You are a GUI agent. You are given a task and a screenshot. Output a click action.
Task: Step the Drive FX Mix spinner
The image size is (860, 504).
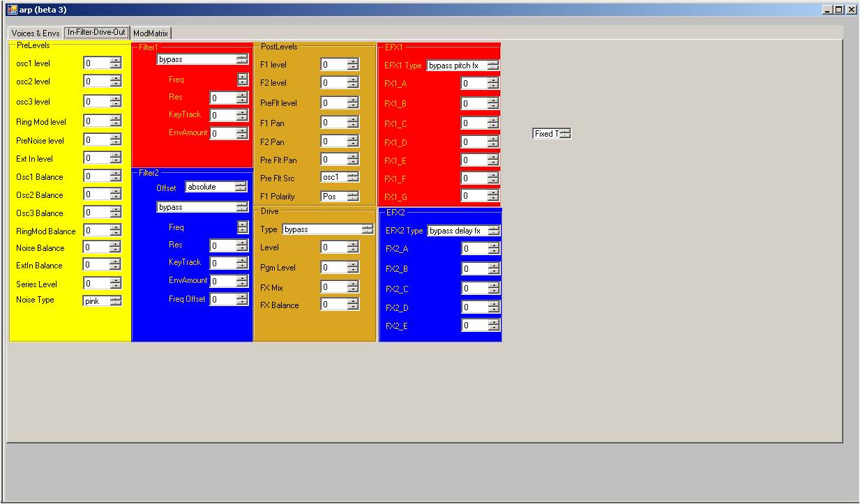(x=353, y=287)
